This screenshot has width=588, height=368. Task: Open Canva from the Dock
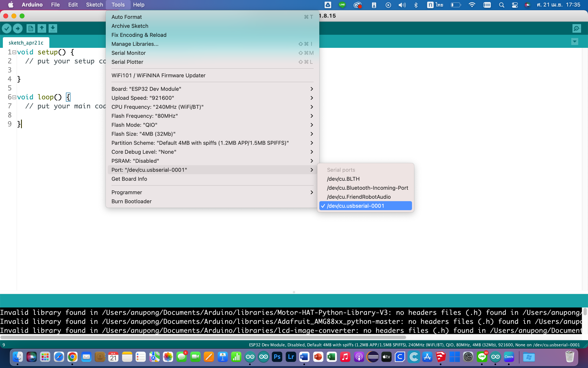click(x=509, y=357)
